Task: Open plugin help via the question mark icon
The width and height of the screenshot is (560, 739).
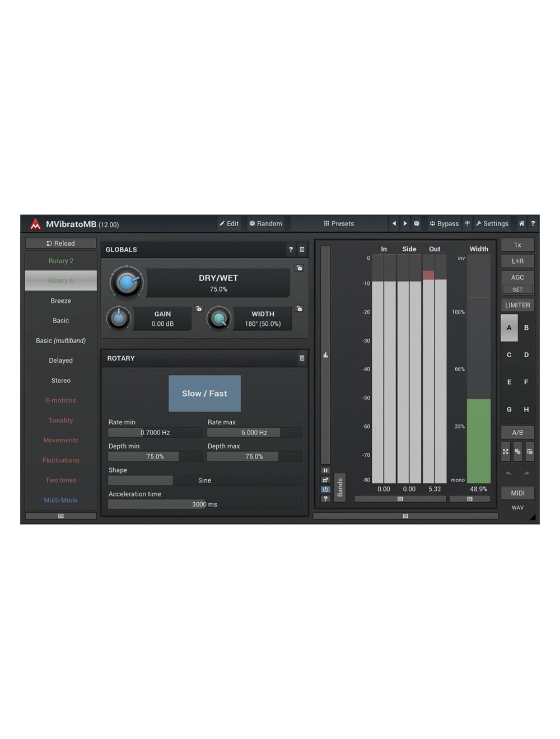Action: [x=533, y=223]
